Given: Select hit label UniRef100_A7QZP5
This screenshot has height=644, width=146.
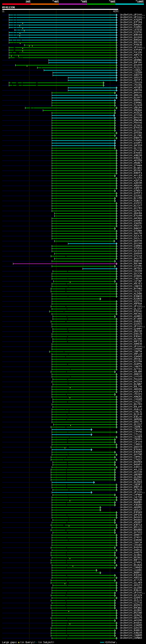Looking at the screenshot, I should point(131,20).
